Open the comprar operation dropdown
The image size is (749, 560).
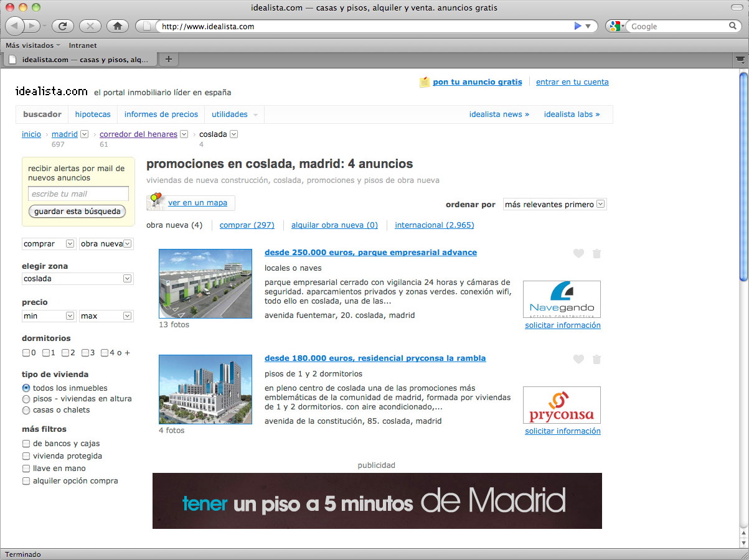(49, 244)
